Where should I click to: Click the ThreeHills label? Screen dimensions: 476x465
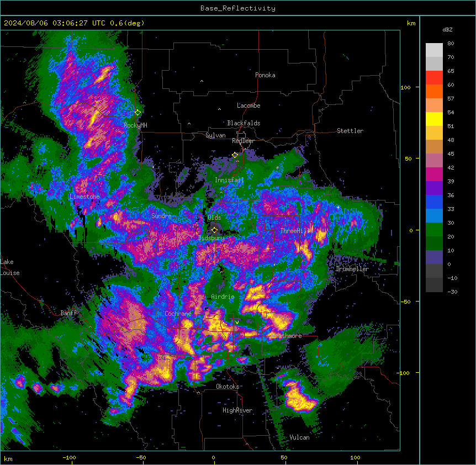[x=297, y=231]
